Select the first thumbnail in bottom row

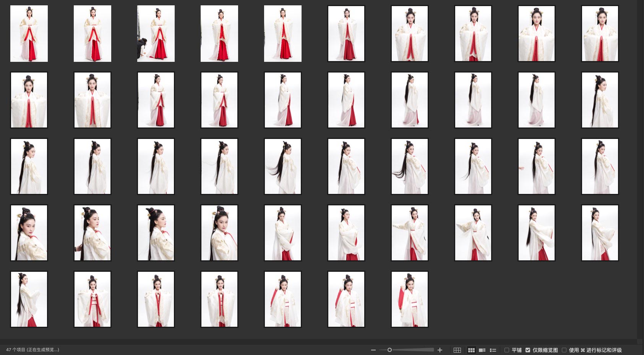[x=29, y=299]
